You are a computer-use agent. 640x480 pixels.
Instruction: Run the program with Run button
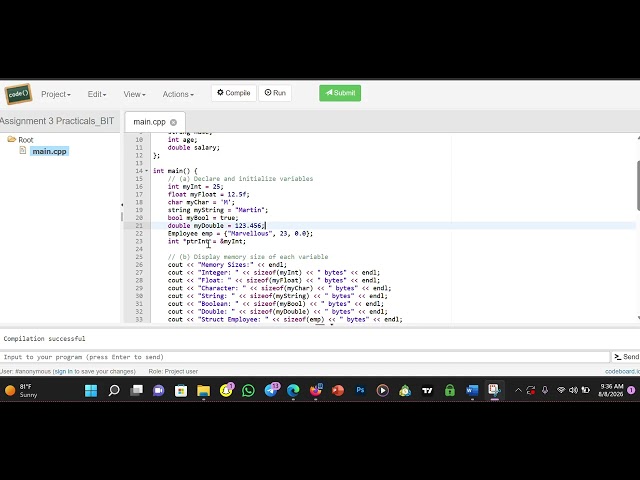pos(275,93)
